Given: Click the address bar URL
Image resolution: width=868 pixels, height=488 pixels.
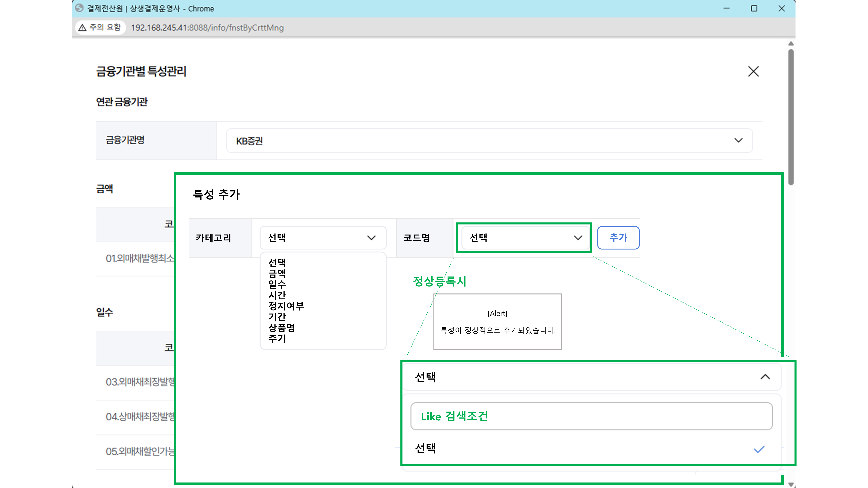Looking at the screenshot, I should tap(207, 28).
